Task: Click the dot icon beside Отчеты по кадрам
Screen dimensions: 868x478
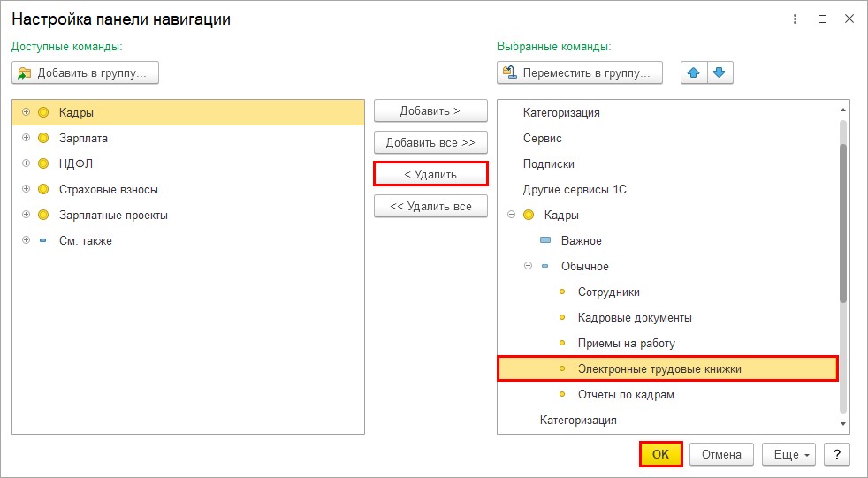Action: click(x=562, y=394)
